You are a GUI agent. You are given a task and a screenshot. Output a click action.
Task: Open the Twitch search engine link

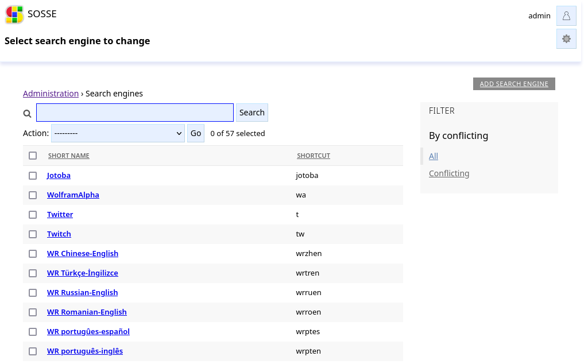point(59,234)
